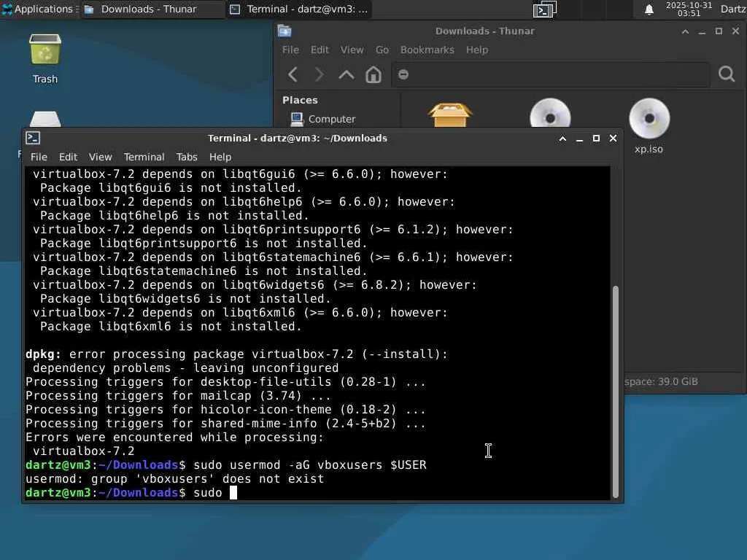Viewport: 747px width, 560px height.
Task: Click the terminal window menu icon
Action: tap(32, 138)
